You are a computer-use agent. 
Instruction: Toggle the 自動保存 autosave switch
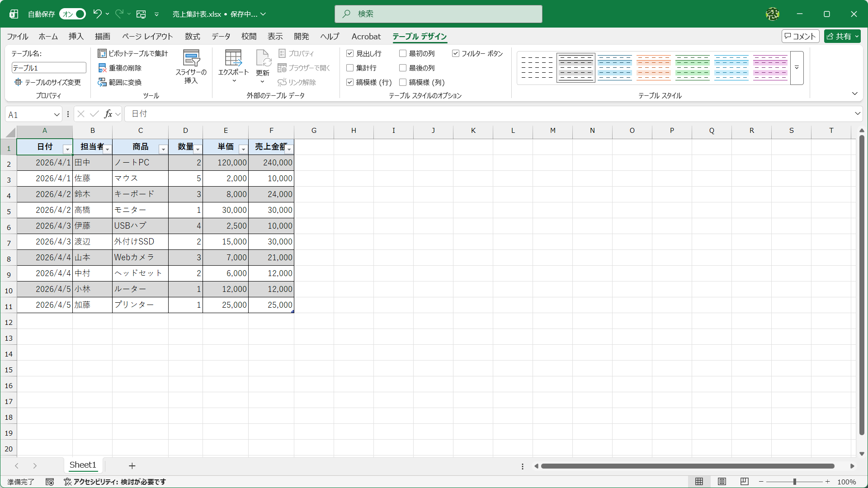(x=73, y=14)
